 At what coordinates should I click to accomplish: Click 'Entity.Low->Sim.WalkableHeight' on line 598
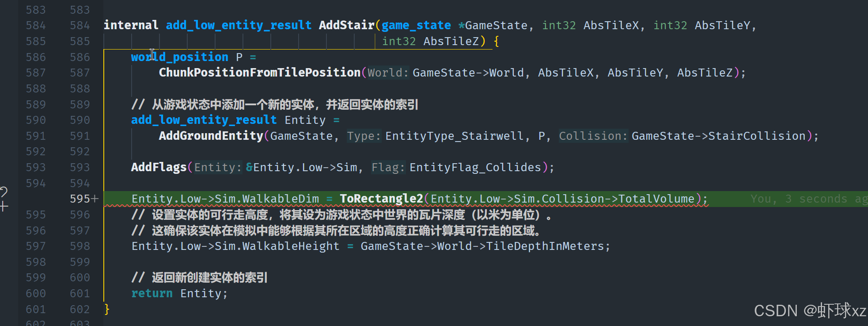235,246
